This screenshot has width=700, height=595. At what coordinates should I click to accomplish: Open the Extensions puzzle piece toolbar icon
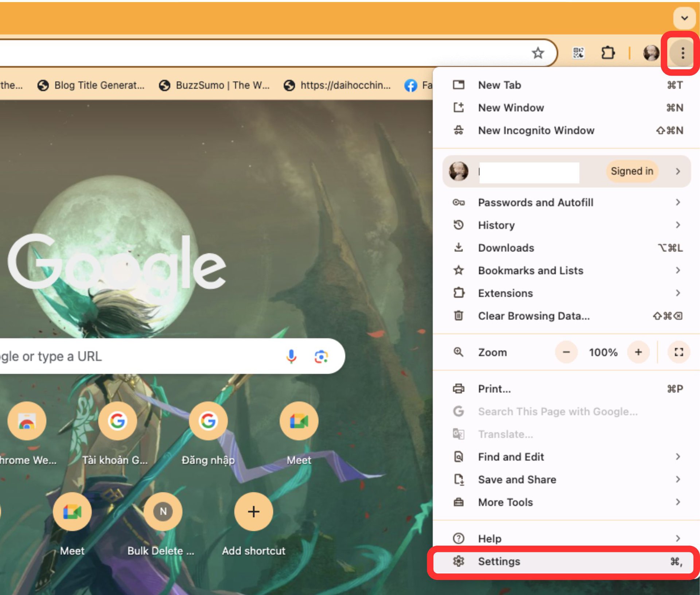(608, 53)
